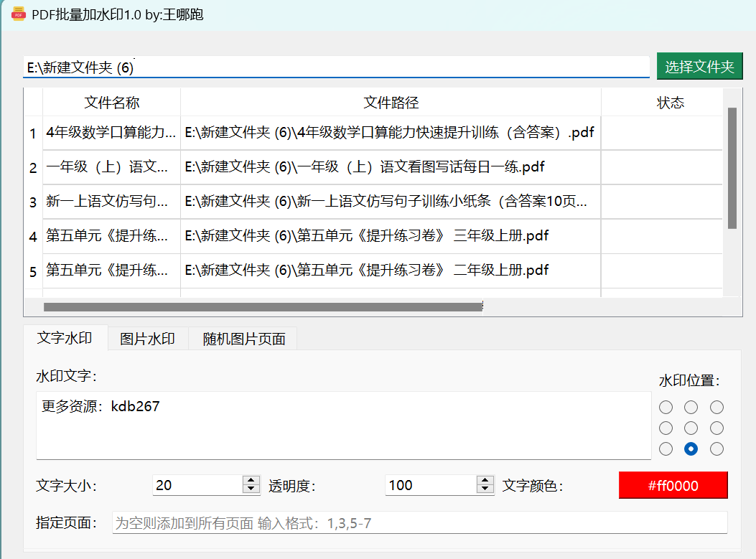Click file name cell in row 5
The height and width of the screenshot is (559, 756).
click(x=112, y=271)
